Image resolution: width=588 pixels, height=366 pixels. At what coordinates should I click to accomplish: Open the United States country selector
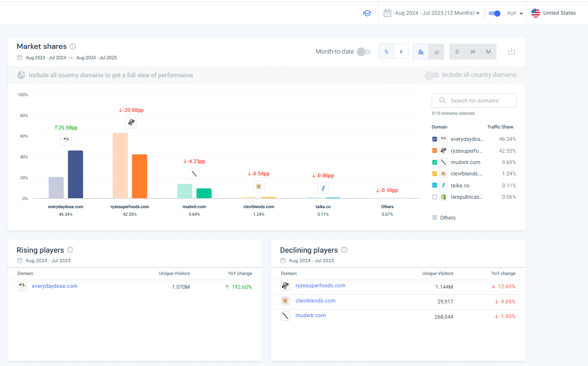(553, 13)
